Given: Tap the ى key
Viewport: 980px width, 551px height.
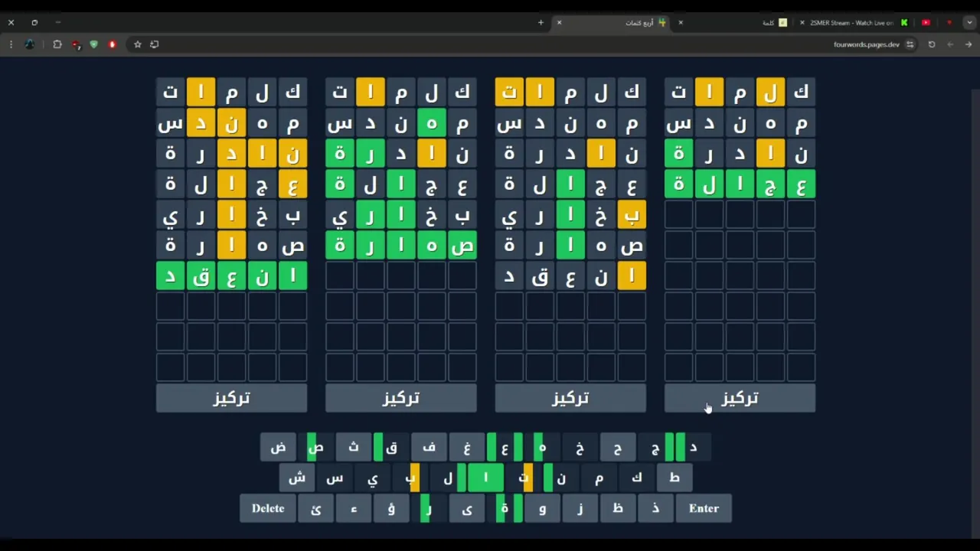Looking at the screenshot, I should pos(466,508).
